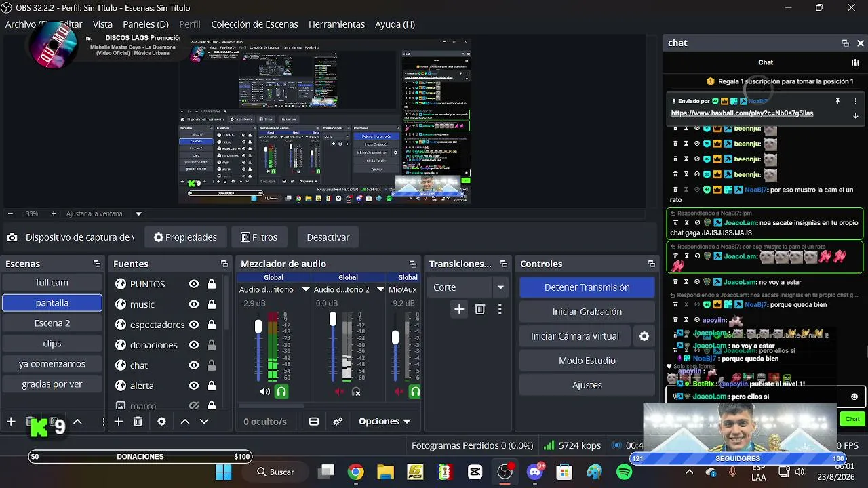868x488 pixels.
Task: Undock the Mezclador de audio panel
Action: [413, 264]
